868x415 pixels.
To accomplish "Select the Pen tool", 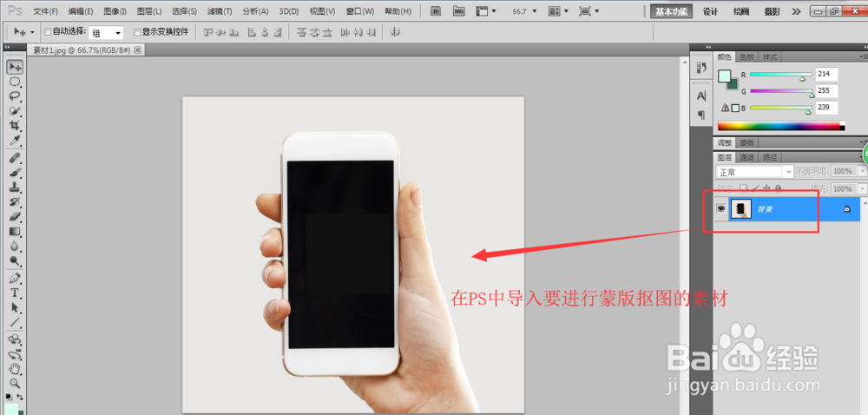I will [15, 278].
